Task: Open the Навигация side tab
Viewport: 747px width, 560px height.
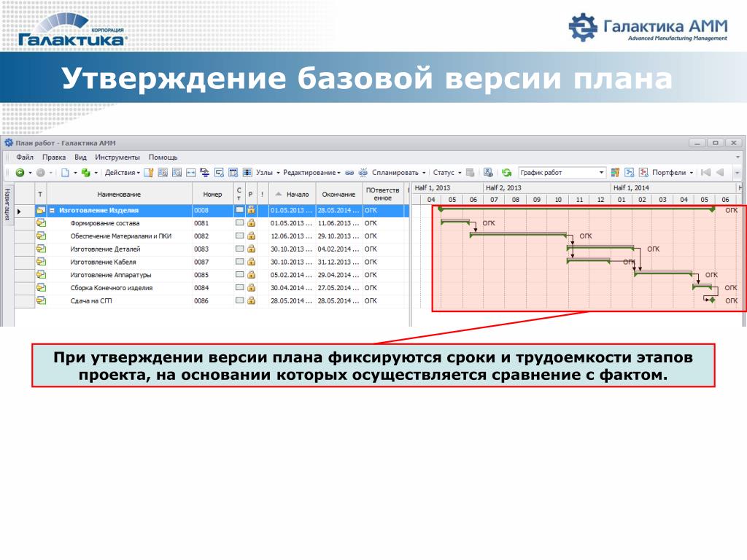Action: pos(8,204)
